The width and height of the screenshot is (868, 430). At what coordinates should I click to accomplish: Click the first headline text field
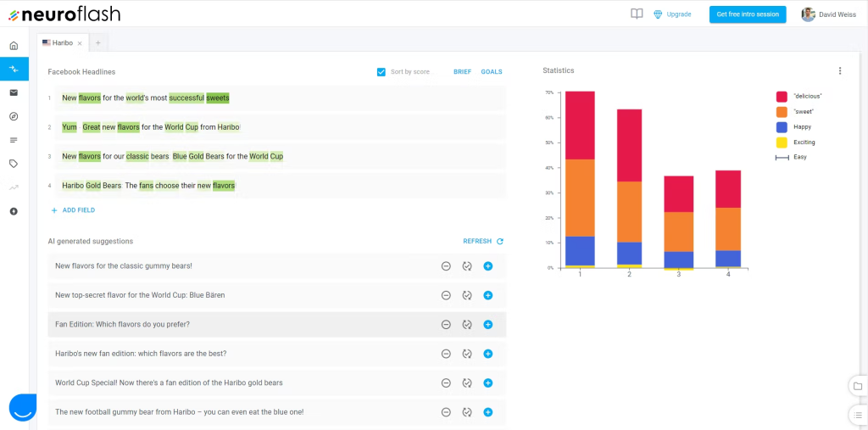pyautogui.click(x=280, y=98)
